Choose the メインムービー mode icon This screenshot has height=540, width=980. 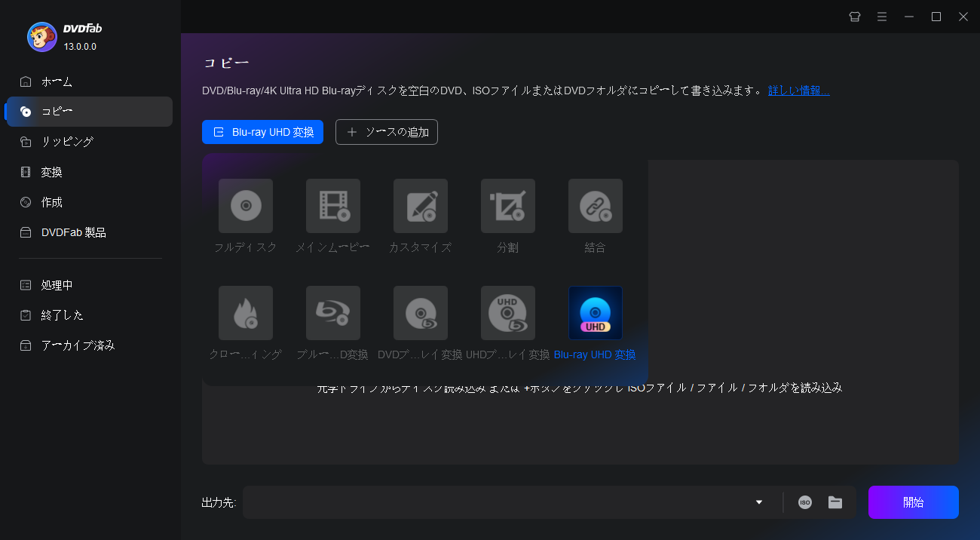(333, 205)
